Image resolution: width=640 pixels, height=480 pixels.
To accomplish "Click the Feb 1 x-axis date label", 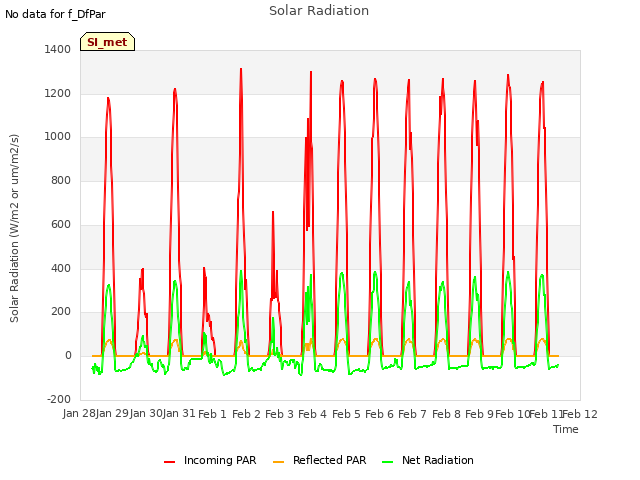I will coord(212,414).
